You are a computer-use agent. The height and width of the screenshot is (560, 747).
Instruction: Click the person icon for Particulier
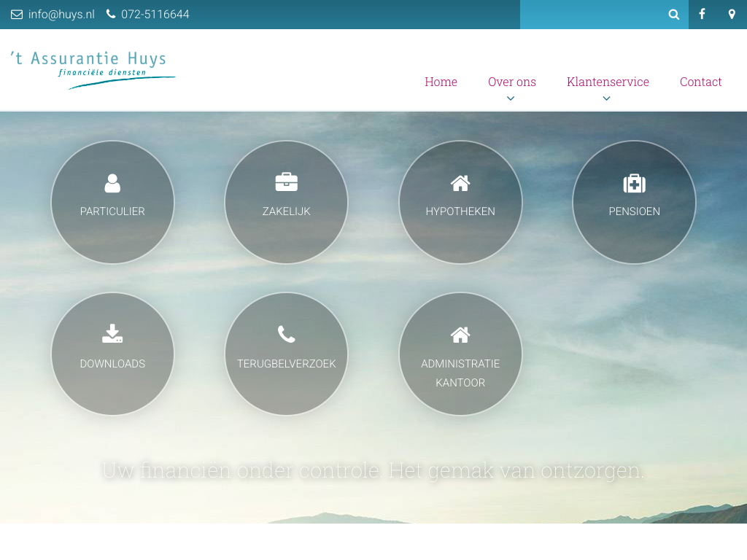click(x=112, y=183)
